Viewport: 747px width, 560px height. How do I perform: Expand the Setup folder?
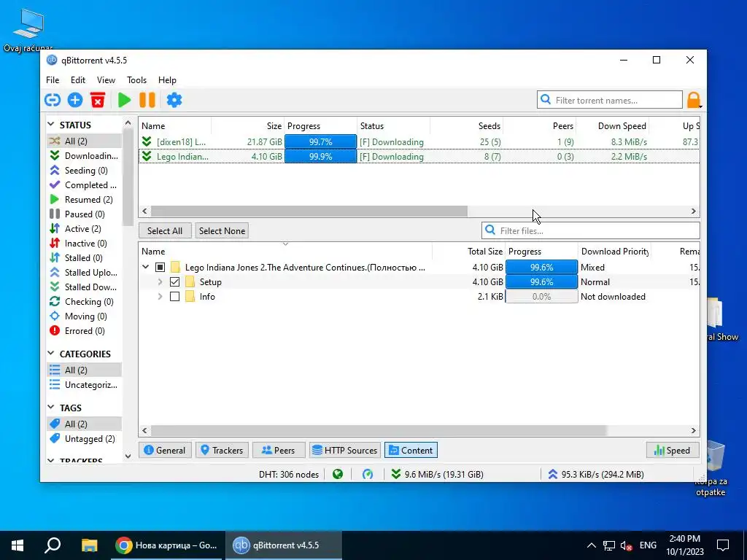click(x=160, y=282)
